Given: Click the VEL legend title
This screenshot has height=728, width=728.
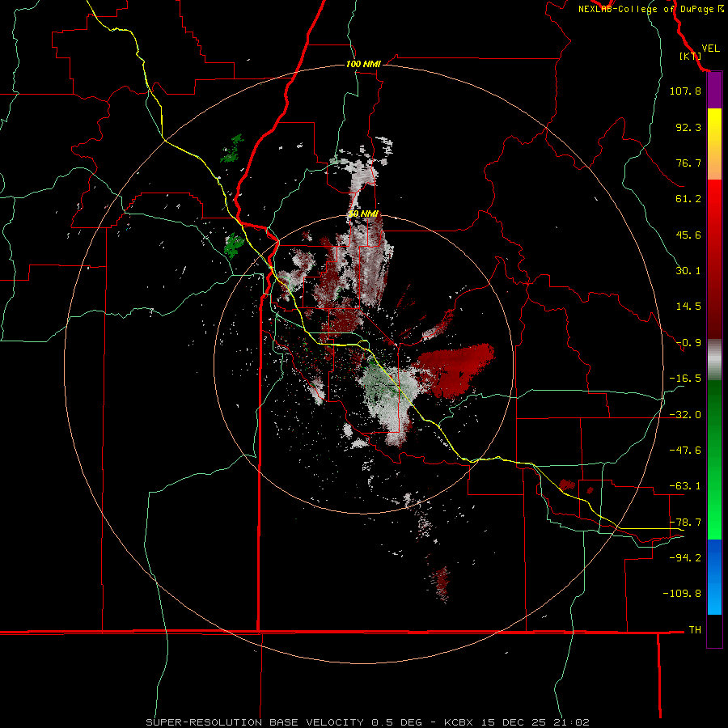Looking at the screenshot, I should tap(710, 48).
